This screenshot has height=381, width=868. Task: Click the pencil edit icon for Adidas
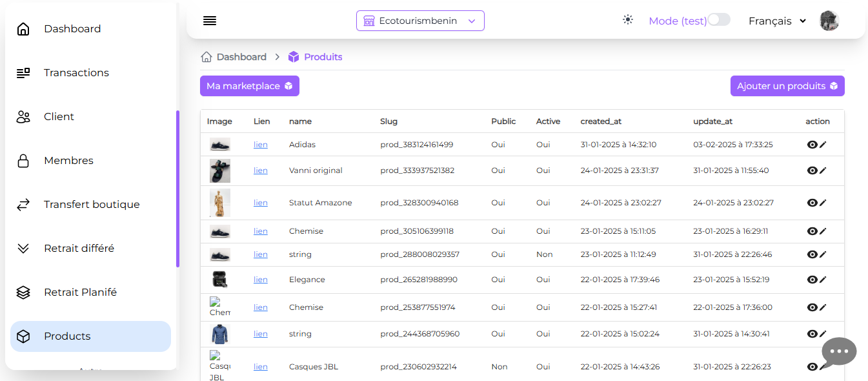[823, 145]
